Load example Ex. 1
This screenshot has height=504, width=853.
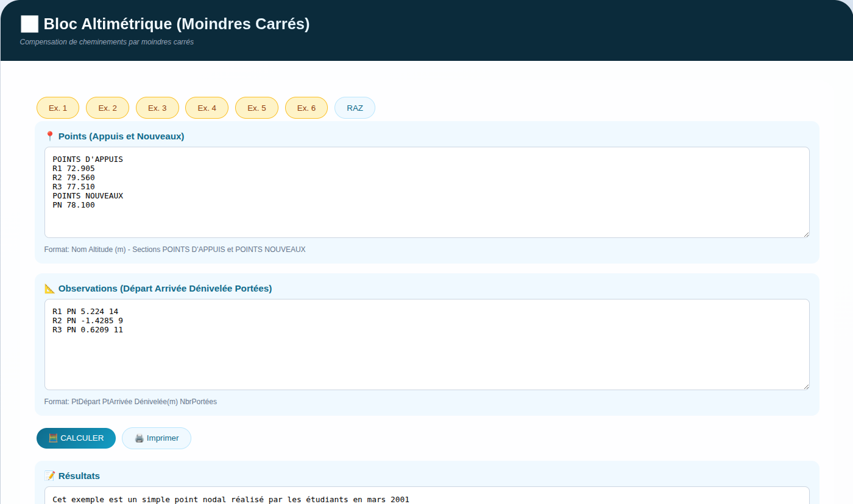pos(58,108)
